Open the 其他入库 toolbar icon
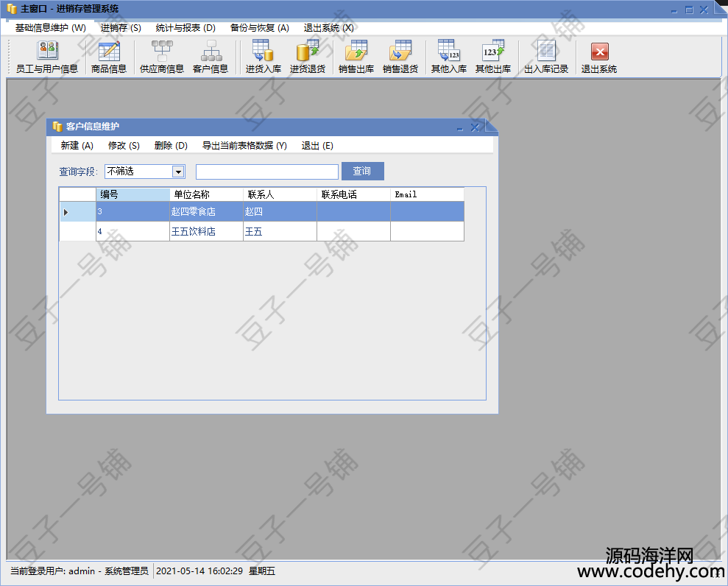728x586 pixels. coord(449,57)
